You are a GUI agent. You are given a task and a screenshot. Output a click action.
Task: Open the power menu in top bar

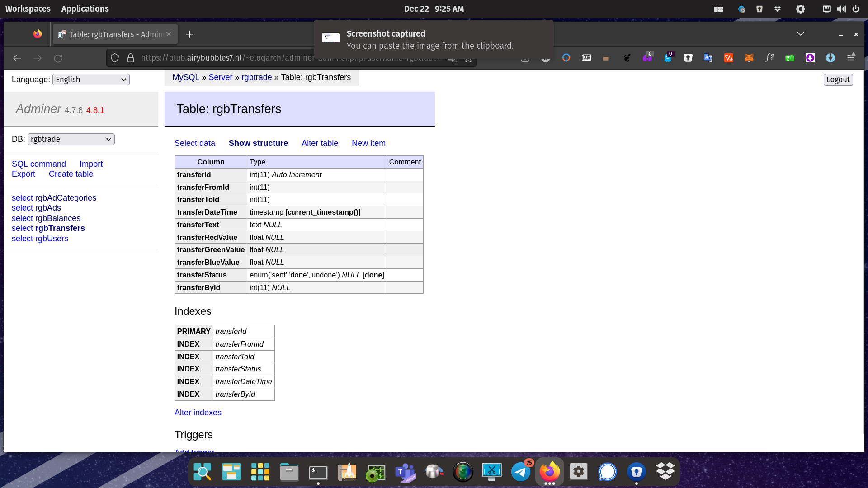pyautogui.click(x=856, y=9)
